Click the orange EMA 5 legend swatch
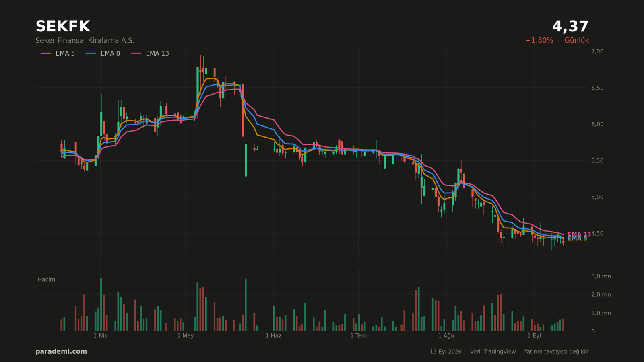This screenshot has width=644, height=362. click(46, 53)
